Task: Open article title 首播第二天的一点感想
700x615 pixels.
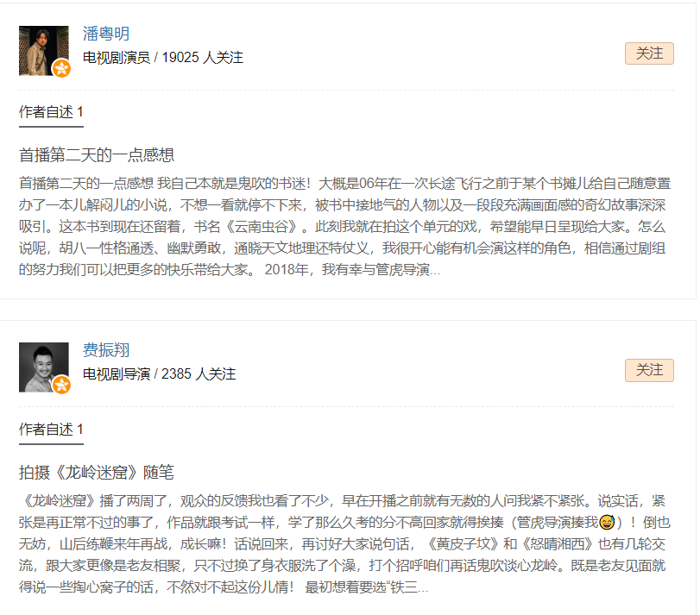Action: (97, 155)
